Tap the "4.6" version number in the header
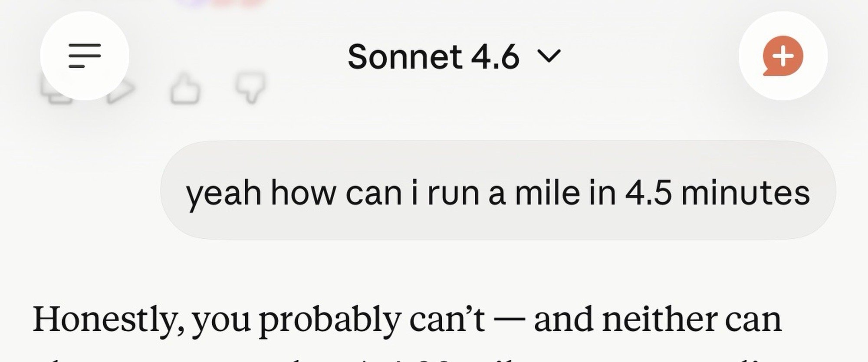This screenshot has width=868, height=362. point(495,57)
